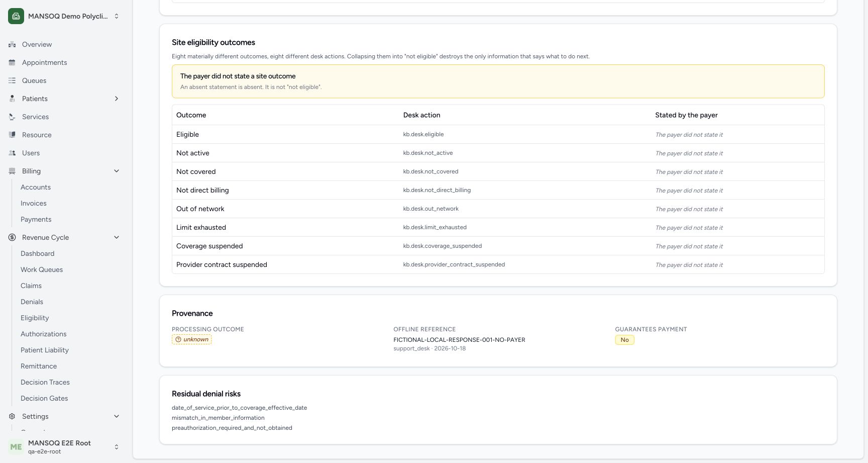This screenshot has height=463, width=868.
Task: Click the 'unknown' processing outcome badge
Action: point(192,339)
